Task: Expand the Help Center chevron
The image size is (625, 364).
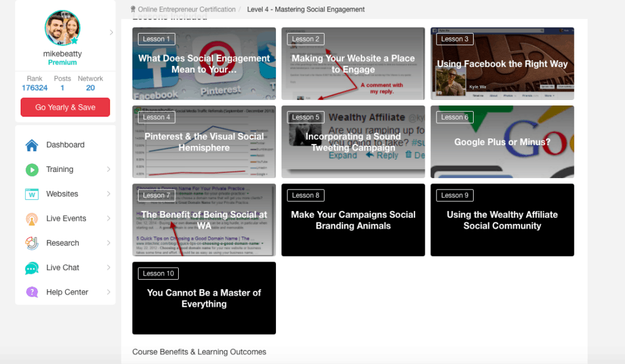Action: click(x=109, y=292)
